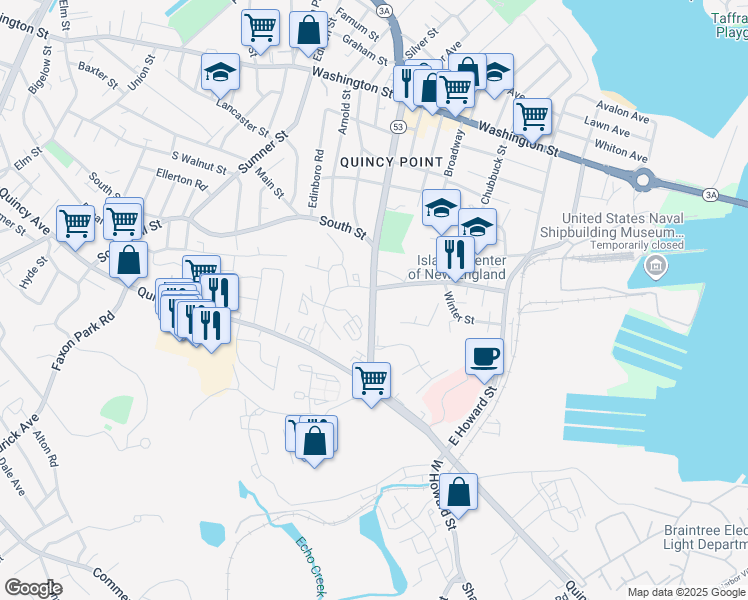Viewport: 748px width, 600px height.
Task: Select the shopping cart marker left of Quincy Ave
Action: coord(75,224)
